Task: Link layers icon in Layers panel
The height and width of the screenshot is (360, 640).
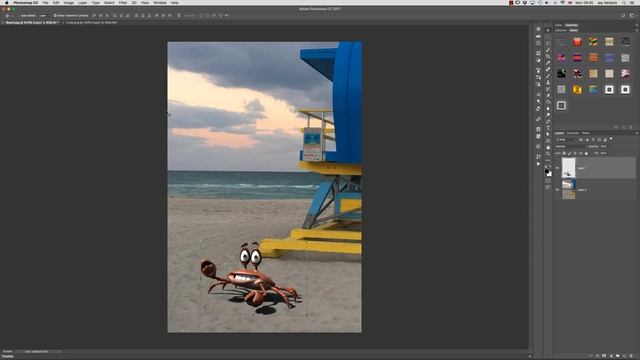Action: pos(590,356)
